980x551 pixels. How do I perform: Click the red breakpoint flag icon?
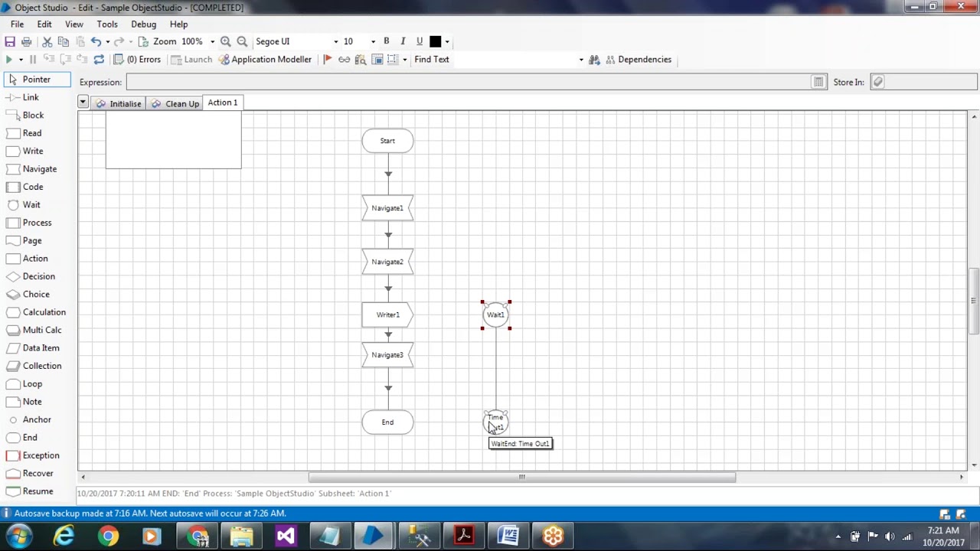click(x=328, y=60)
